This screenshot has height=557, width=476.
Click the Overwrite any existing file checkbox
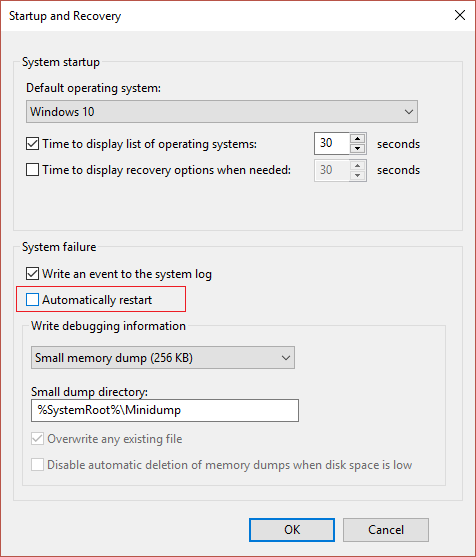[37, 439]
